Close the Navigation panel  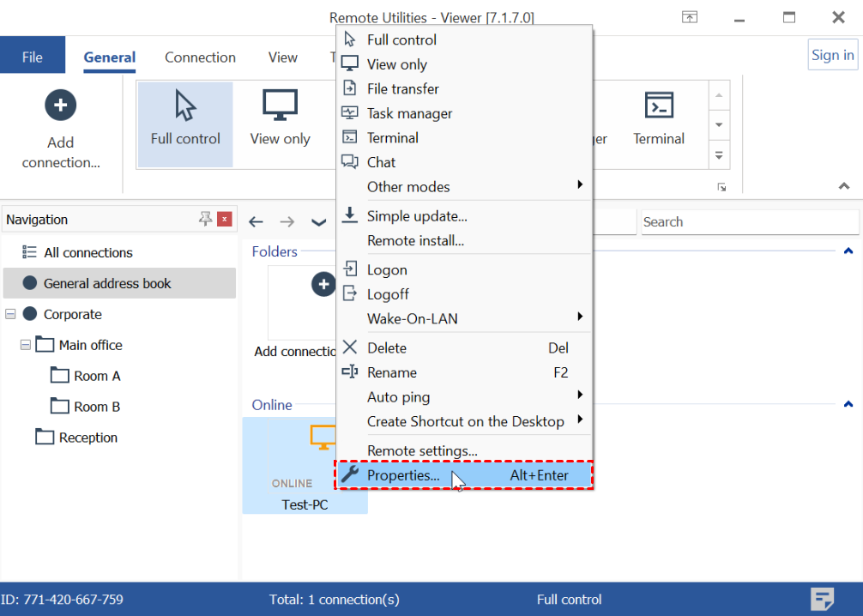point(225,220)
